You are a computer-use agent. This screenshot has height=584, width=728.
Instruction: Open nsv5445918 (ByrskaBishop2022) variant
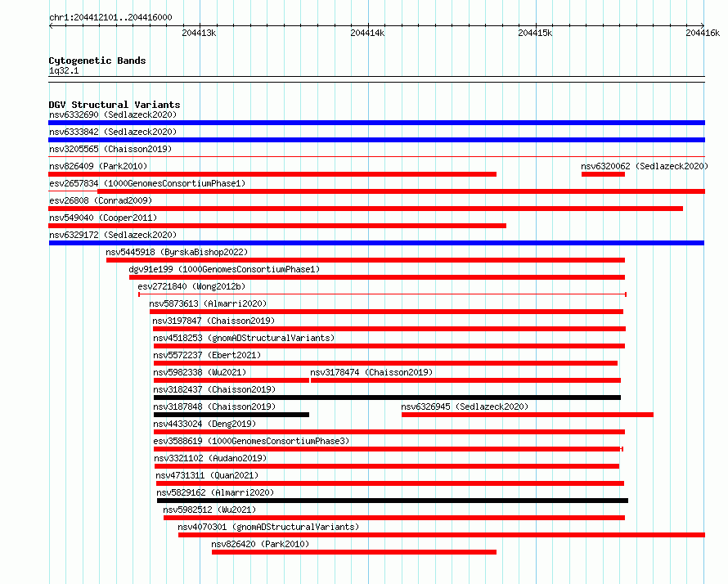tap(177, 252)
